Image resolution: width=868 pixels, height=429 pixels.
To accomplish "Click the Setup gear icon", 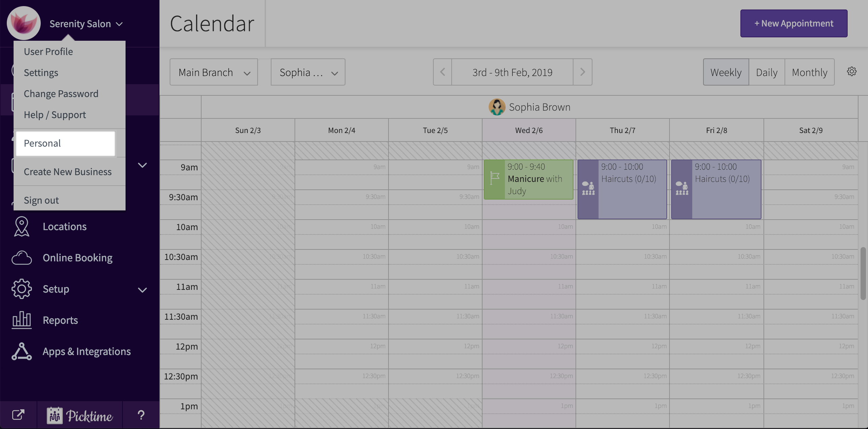I will tap(22, 289).
